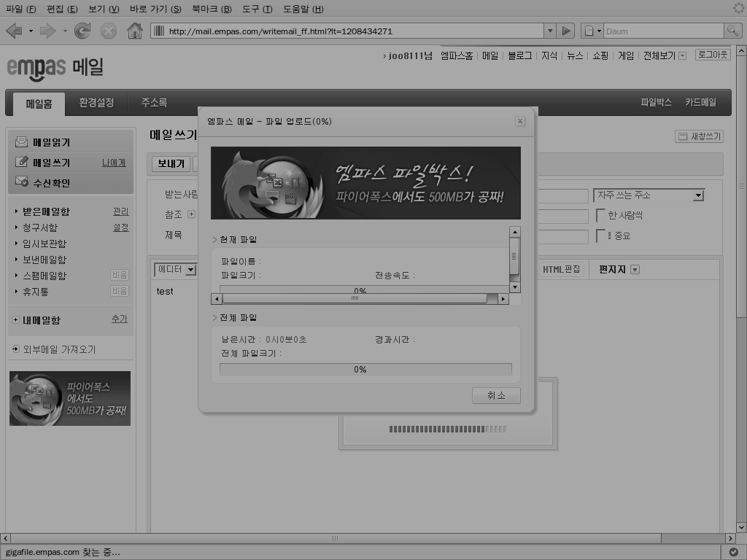The image size is (747, 560).
Task: Open the 카드메일 link
Action: (x=701, y=102)
